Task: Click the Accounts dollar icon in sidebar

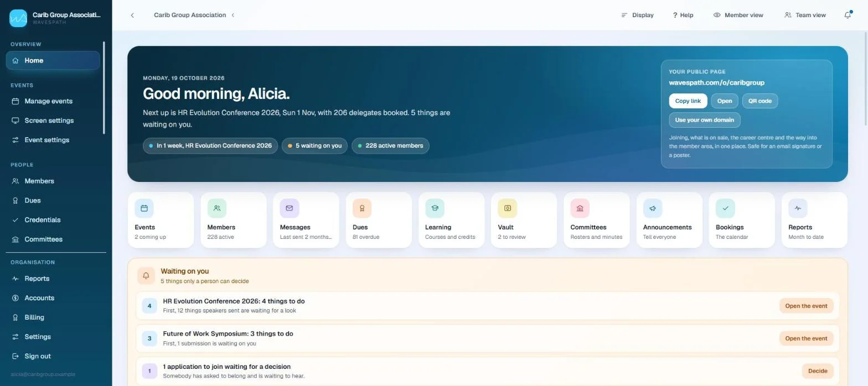Action: [15, 298]
